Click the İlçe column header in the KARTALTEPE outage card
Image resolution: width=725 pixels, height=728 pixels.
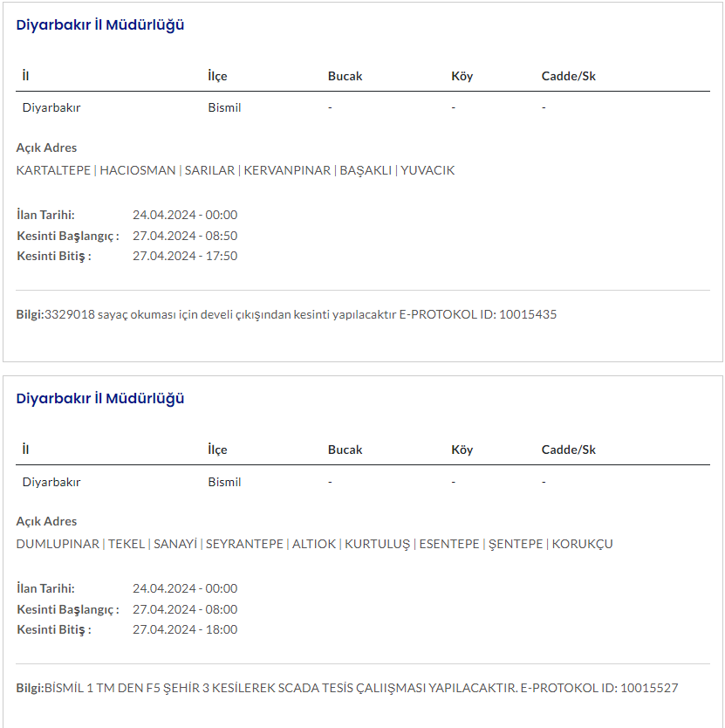point(217,76)
